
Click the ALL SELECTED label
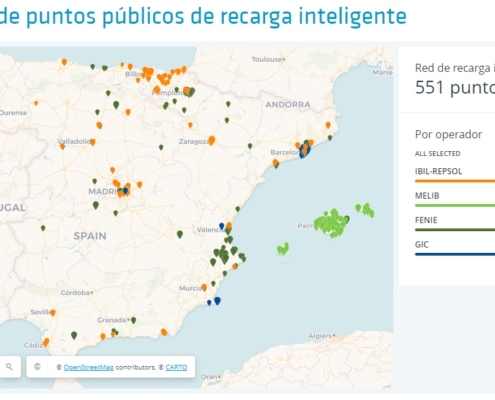click(437, 154)
